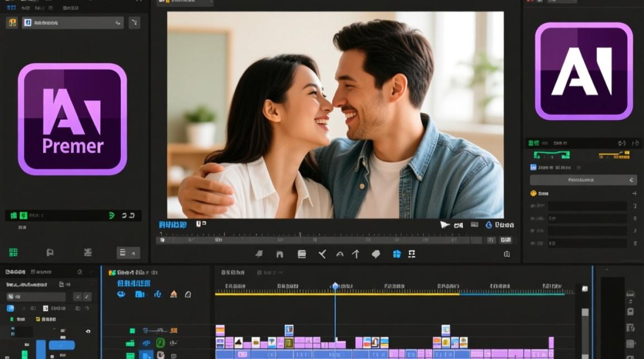Toggle the green rounded track button in timeline
The height and width of the screenshot is (359, 644).
coord(161,343)
